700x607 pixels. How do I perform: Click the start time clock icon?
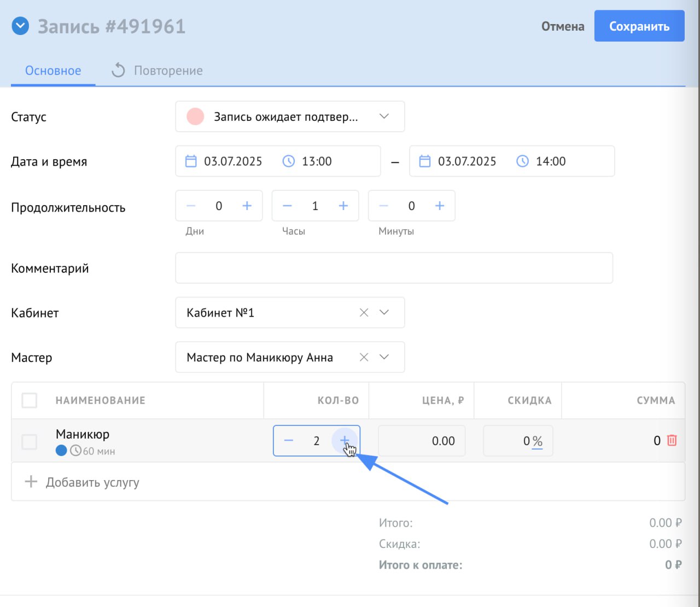coord(288,161)
